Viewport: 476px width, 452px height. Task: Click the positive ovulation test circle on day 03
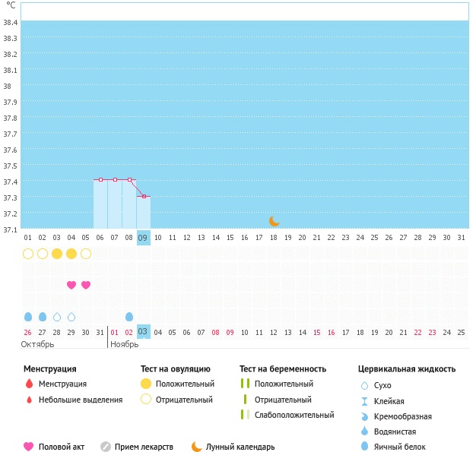pyautogui.click(x=57, y=254)
